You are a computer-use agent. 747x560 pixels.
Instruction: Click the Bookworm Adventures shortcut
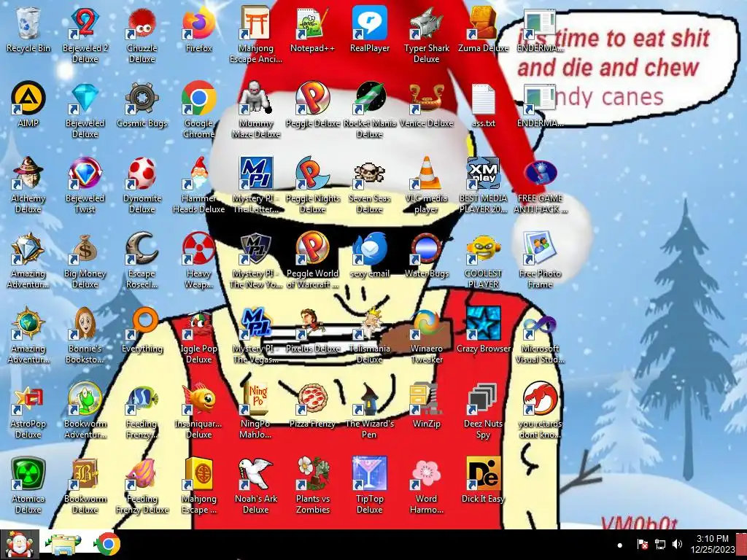click(85, 399)
